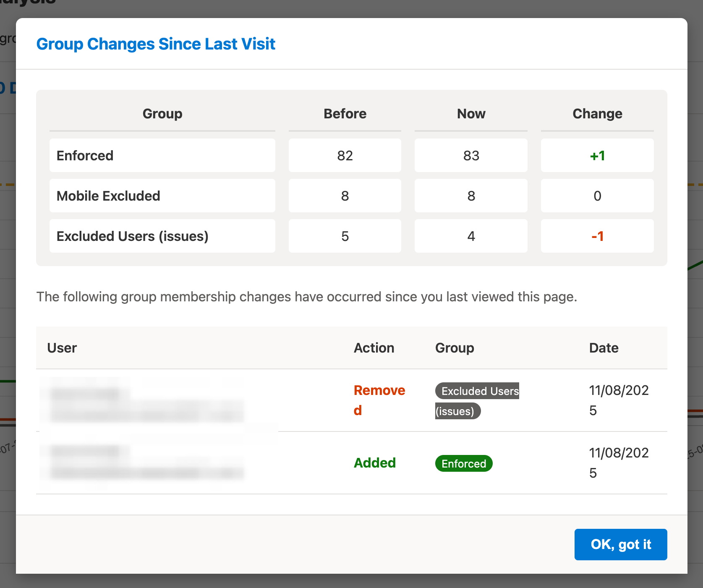Click the Before value 82 for Enforced
The width and height of the screenshot is (703, 588).
coord(345,155)
